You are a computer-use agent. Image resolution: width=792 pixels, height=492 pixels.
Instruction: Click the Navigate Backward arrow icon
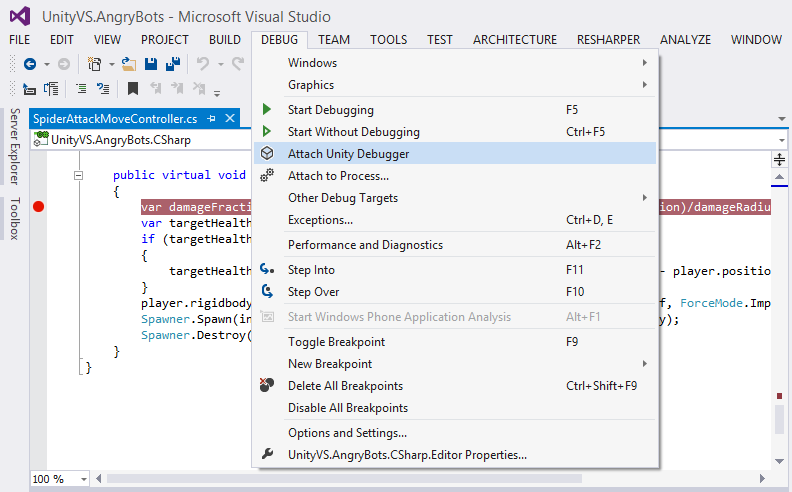click(30, 64)
